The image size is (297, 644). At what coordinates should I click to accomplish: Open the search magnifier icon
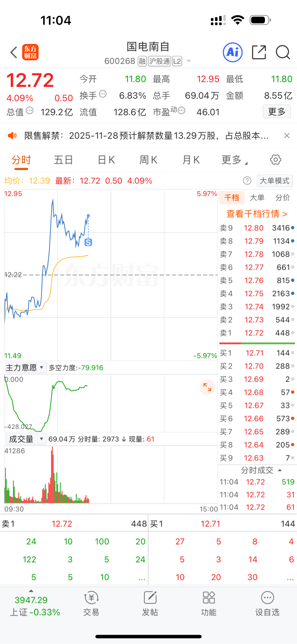pyautogui.click(x=283, y=52)
